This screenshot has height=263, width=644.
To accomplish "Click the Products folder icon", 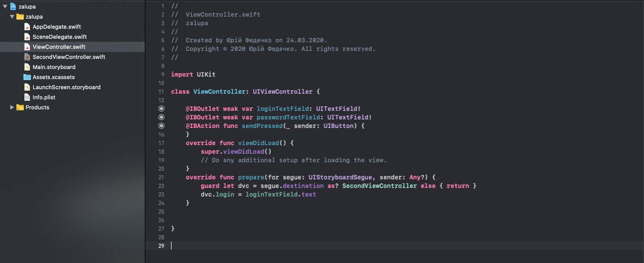I will (x=20, y=107).
